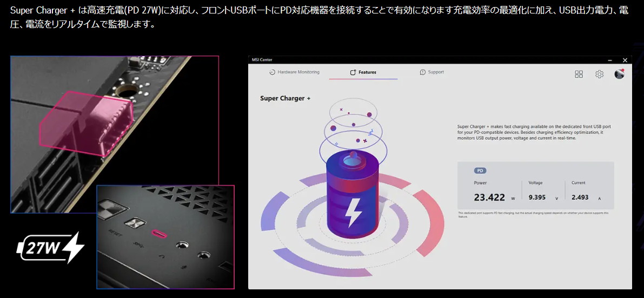This screenshot has width=644, height=298.
Task: Open the apps grid icon in MSI Center
Action: pyautogui.click(x=579, y=74)
